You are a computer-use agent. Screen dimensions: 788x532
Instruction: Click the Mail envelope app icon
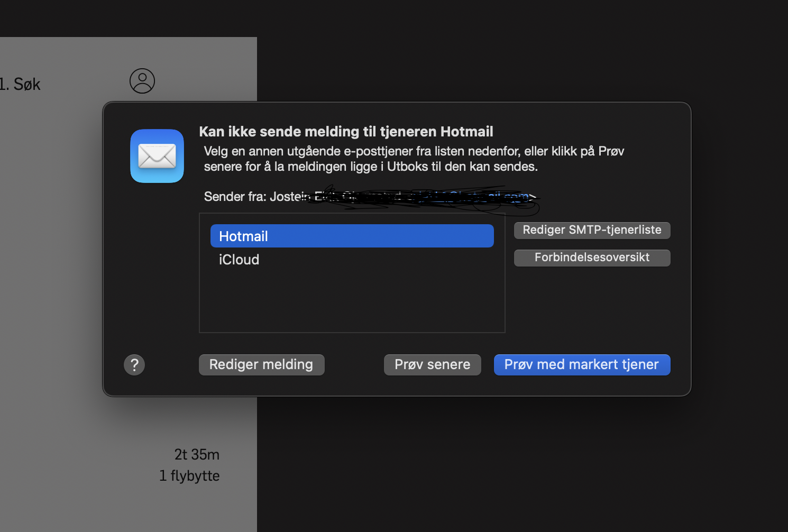click(157, 156)
